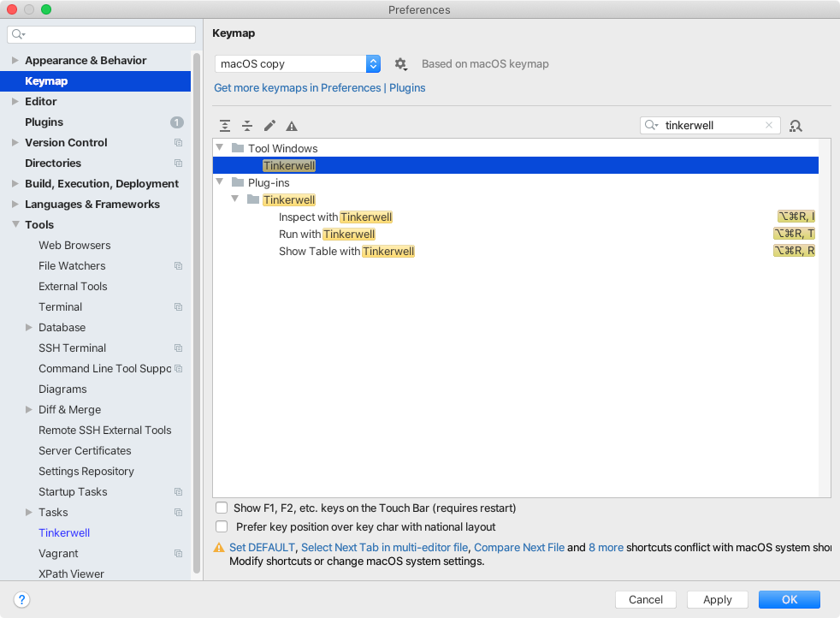Click project-level icon beside Version Control
This screenshot has width=840, height=618.
point(179,143)
